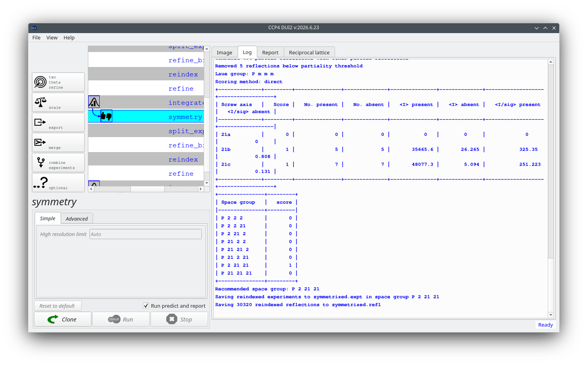Screen dimensions: 588x366
Task: Pick the merge step button
Action: coord(58,143)
